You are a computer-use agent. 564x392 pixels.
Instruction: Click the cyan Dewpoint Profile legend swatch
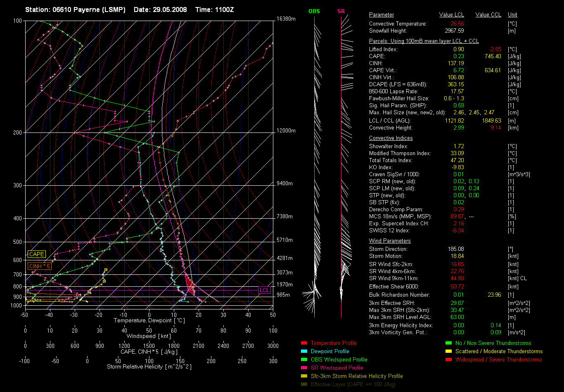click(304, 352)
